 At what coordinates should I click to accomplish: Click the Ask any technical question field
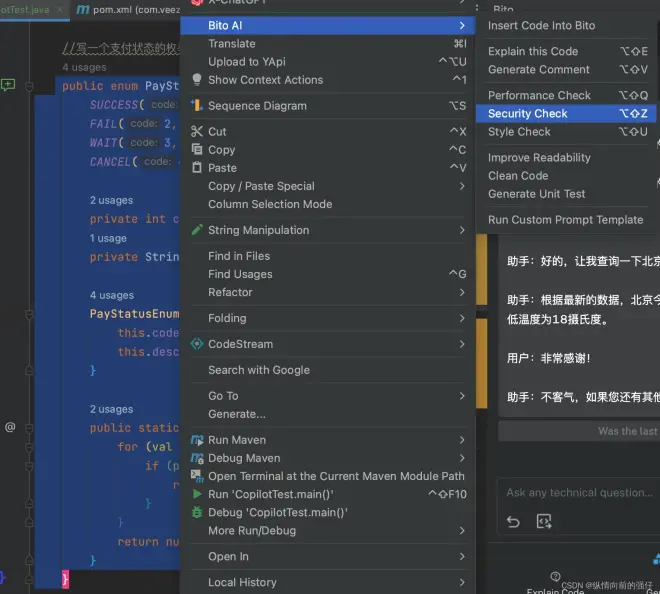point(580,492)
